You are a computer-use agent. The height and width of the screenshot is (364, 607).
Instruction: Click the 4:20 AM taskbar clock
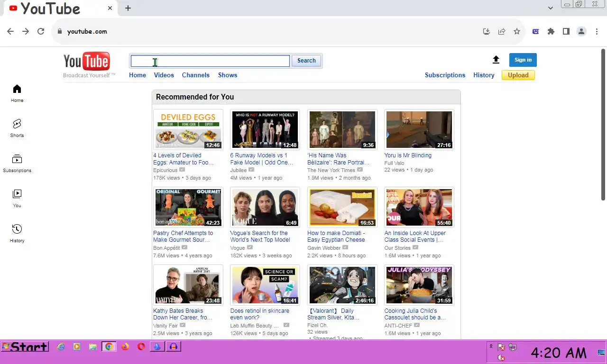click(x=559, y=353)
